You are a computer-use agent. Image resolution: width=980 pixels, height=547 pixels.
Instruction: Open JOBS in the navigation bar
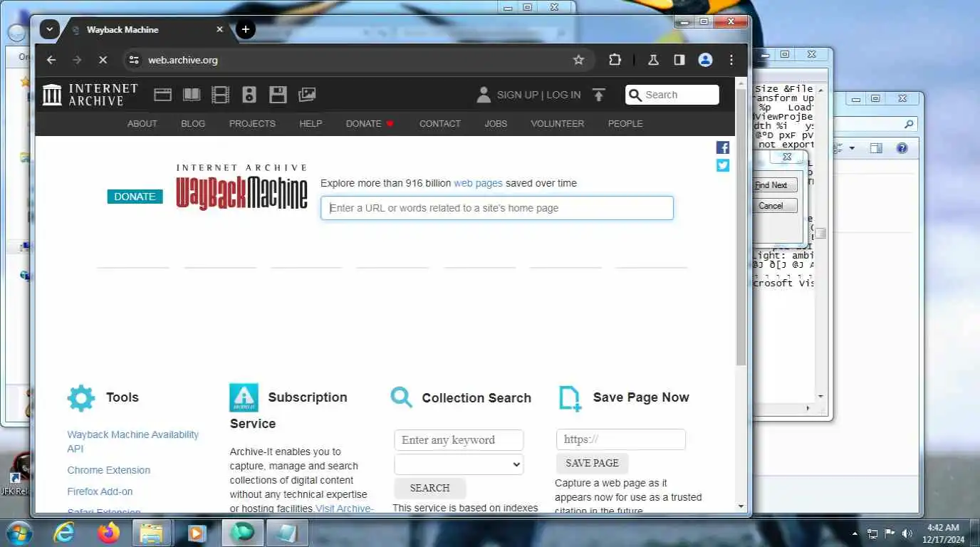coord(496,123)
